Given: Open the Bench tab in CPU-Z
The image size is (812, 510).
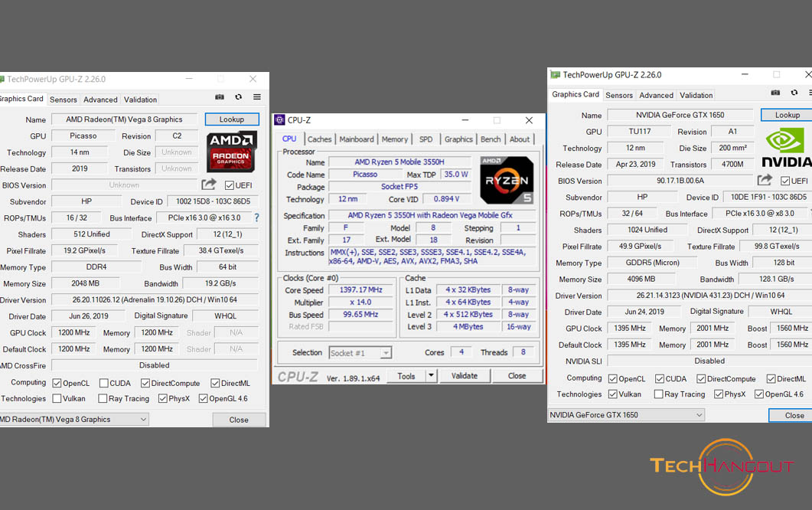Looking at the screenshot, I should point(491,139).
